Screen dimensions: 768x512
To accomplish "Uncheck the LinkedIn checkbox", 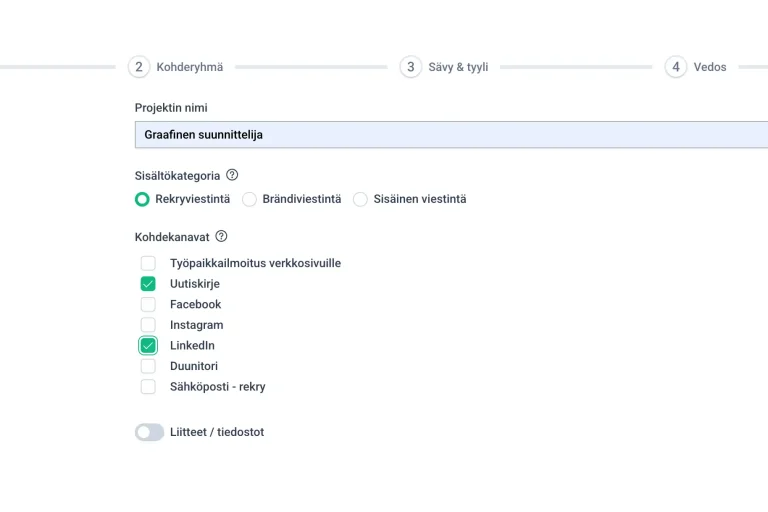I will coord(148,346).
